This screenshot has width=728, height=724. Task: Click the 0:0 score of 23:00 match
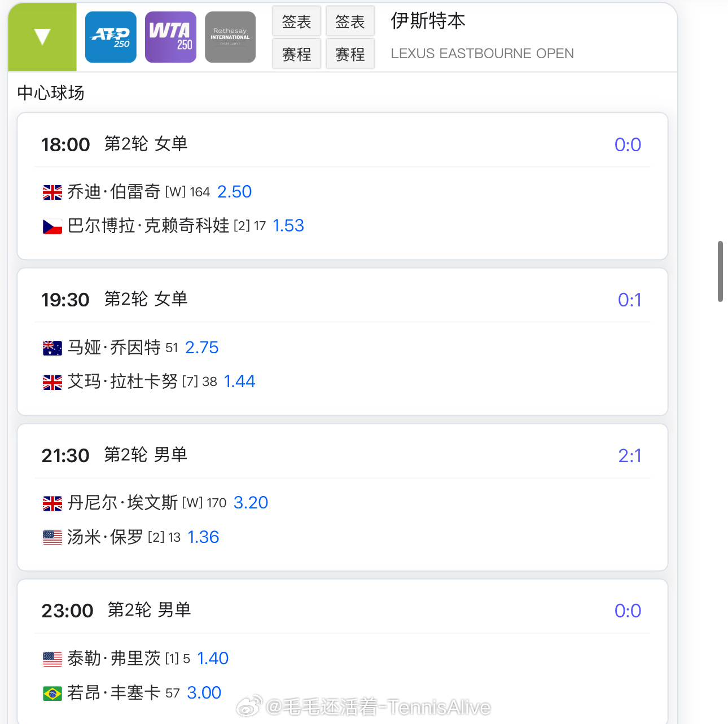[628, 611]
